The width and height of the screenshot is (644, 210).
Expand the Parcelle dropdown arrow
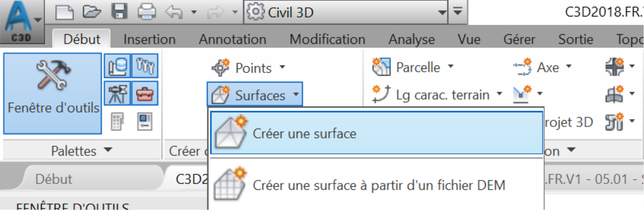pos(451,67)
